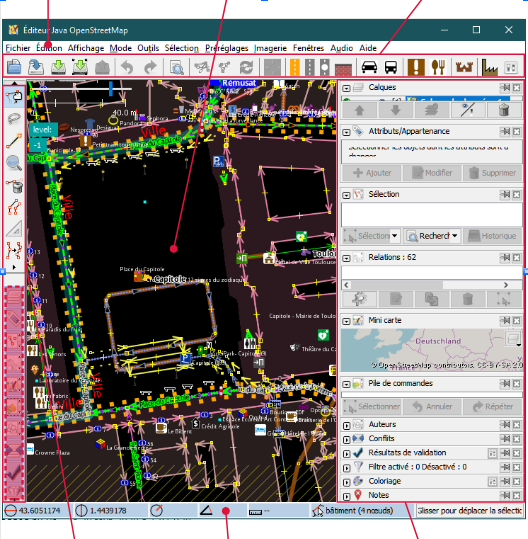Collapse the Calques panel
The image size is (528, 539).
click(346, 88)
